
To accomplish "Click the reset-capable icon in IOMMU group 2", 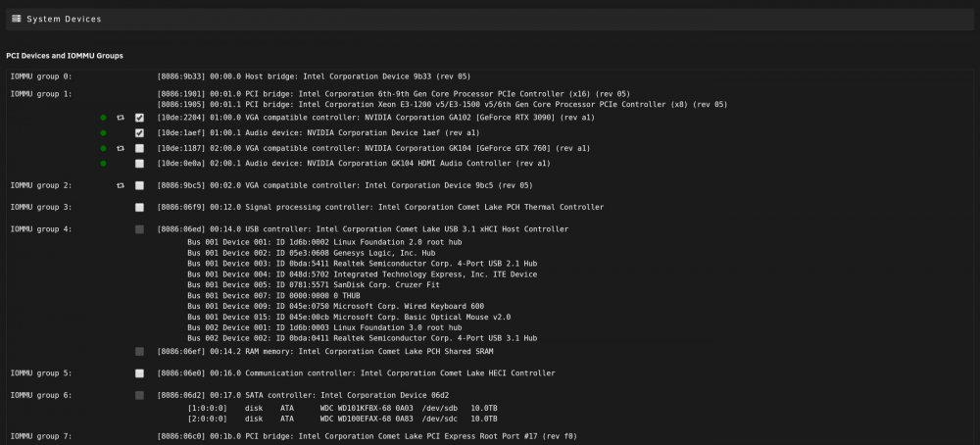I will (x=121, y=185).
